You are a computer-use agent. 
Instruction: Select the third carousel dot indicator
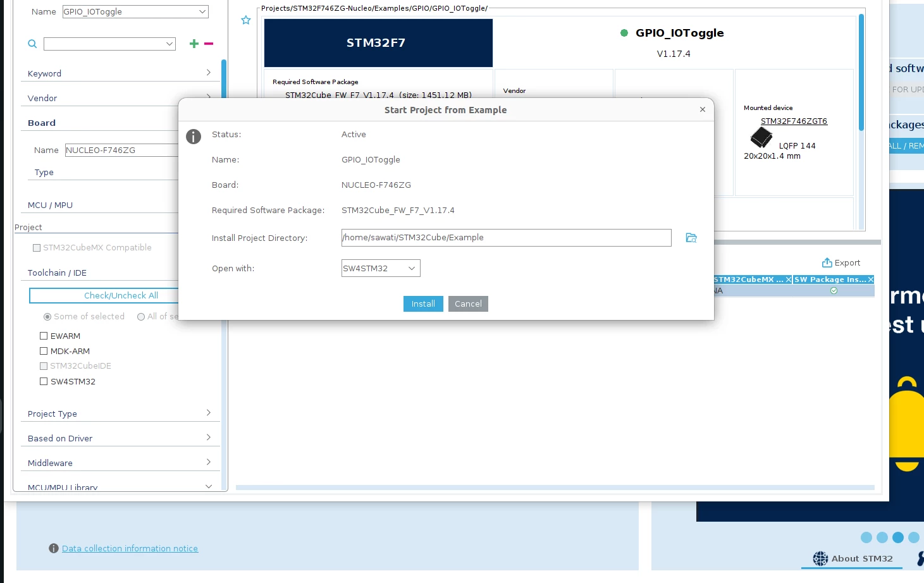(x=898, y=537)
